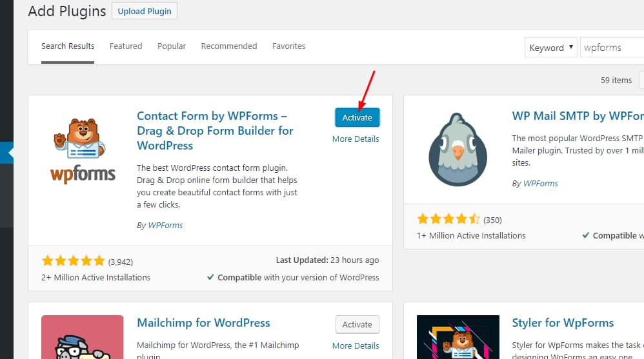The height and width of the screenshot is (359, 644).
Task: Switch to the Recommended tab
Action: tap(229, 46)
